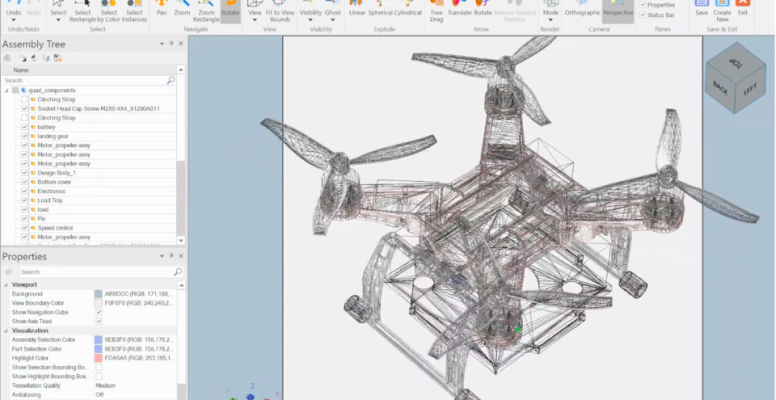This screenshot has height=400, width=776.
Task: Toggle checkbox for battery component
Action: [x=25, y=127]
